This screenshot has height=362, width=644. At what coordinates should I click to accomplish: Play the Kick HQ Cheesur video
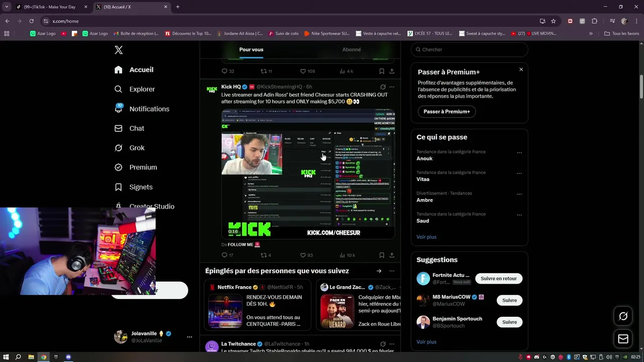click(308, 174)
